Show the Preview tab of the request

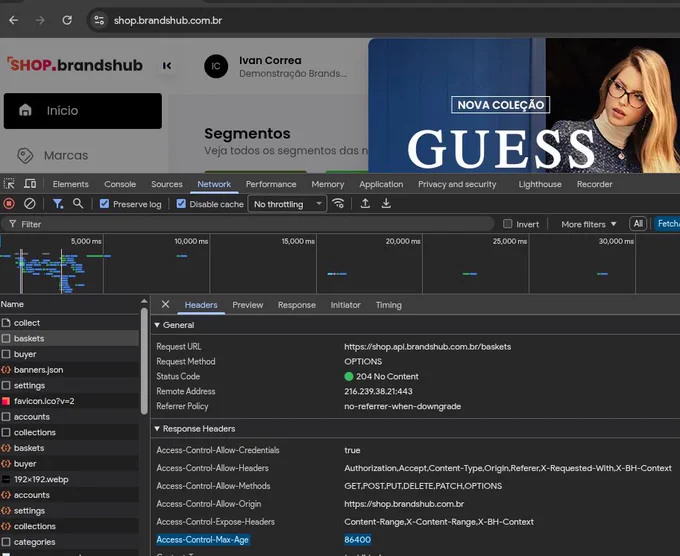[248, 305]
